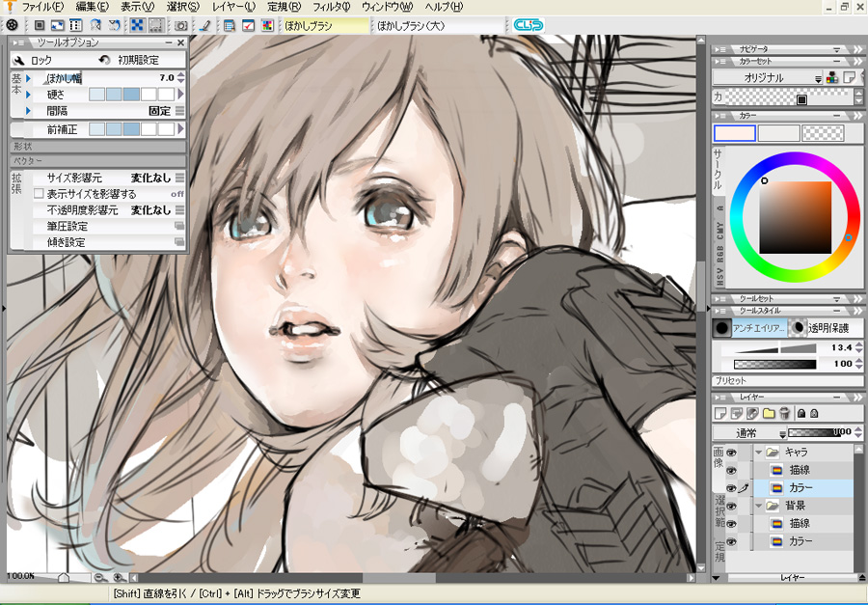Click the camera icon in the toolbar
Image resolution: width=868 pixels, height=605 pixels.
pos(180,25)
